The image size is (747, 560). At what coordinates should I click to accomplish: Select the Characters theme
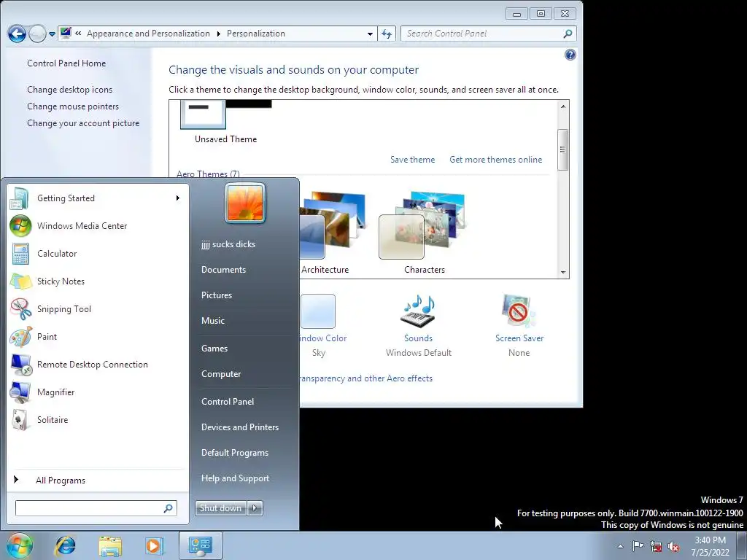click(423, 233)
